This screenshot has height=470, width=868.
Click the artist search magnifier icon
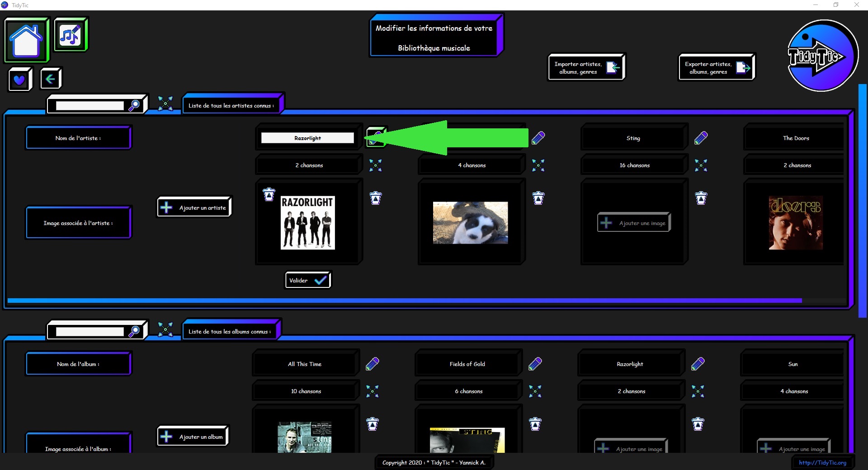[x=134, y=105]
